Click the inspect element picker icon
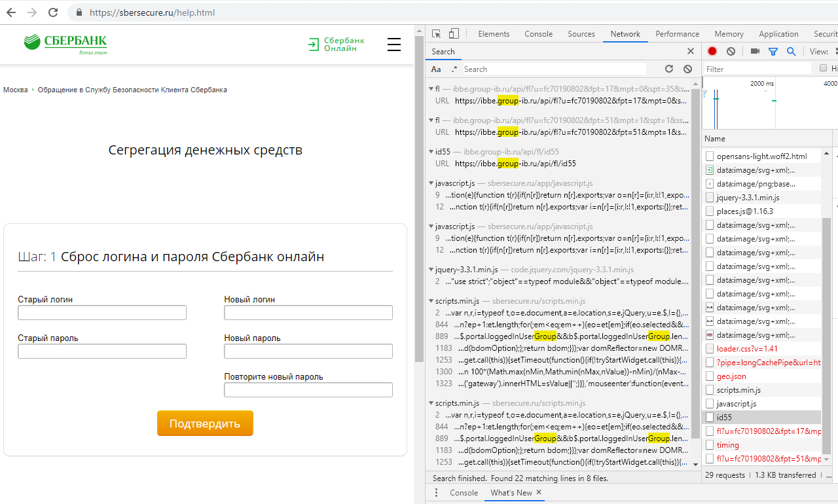This screenshot has width=838, height=504. click(437, 34)
